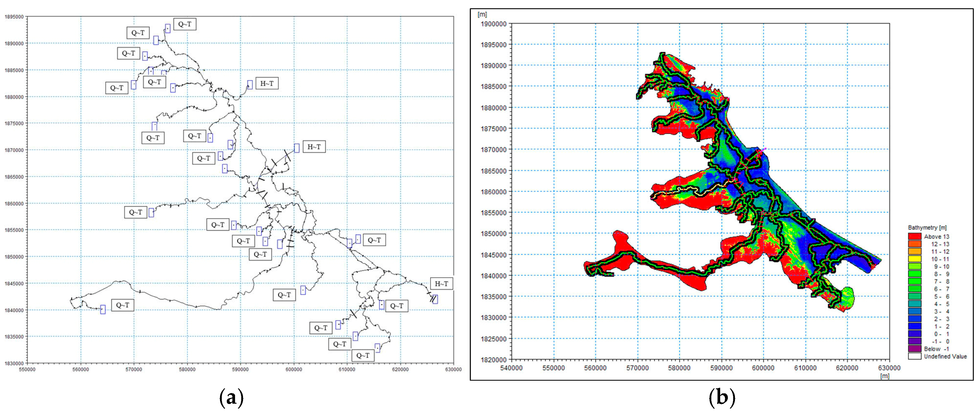Select the purple 'Below -1' legend swatch
980x414 pixels.
pos(915,349)
